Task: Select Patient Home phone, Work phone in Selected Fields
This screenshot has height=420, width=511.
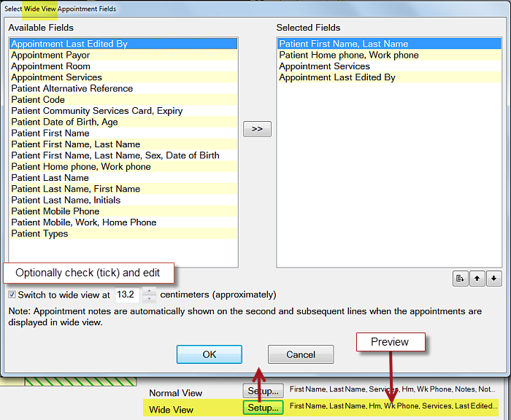Action: [x=389, y=55]
